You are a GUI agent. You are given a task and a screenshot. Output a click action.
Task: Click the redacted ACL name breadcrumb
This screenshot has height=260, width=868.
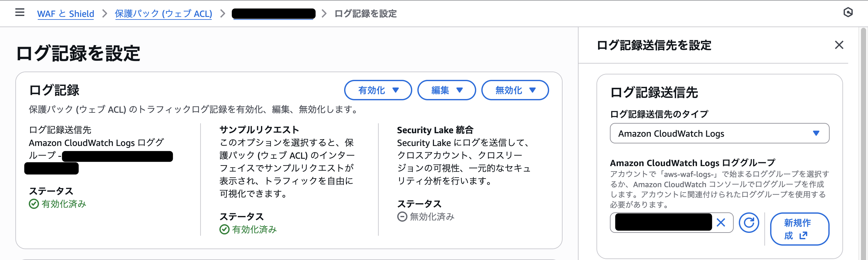click(273, 14)
